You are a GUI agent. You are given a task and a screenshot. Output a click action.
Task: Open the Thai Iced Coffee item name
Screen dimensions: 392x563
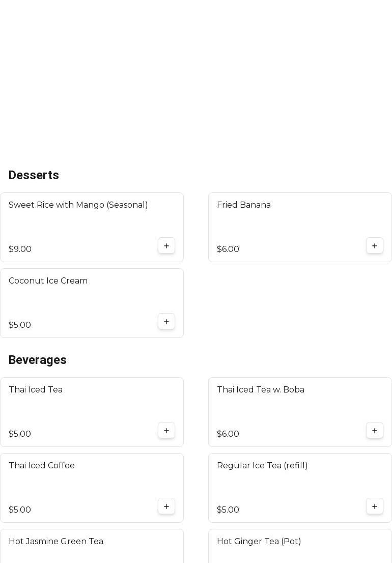(x=42, y=466)
